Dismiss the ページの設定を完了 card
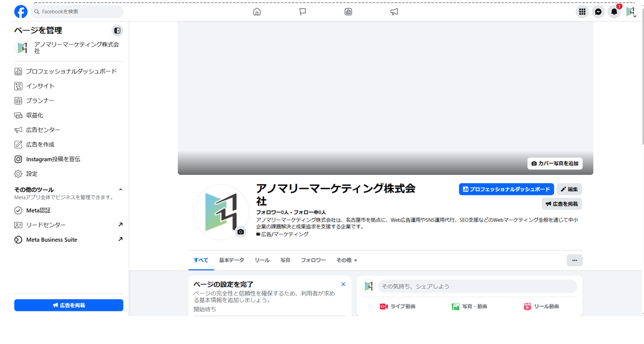Viewport: 644px width, 344px height. [x=343, y=284]
